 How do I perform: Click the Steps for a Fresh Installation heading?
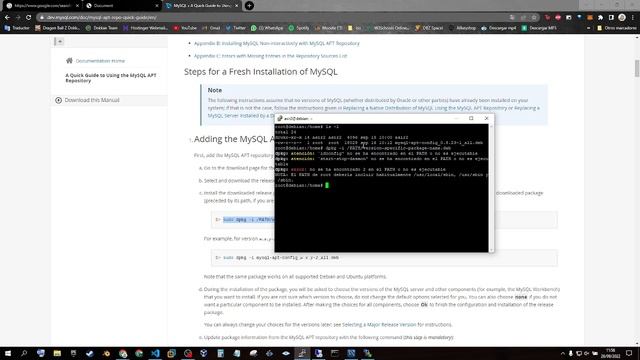(260, 72)
